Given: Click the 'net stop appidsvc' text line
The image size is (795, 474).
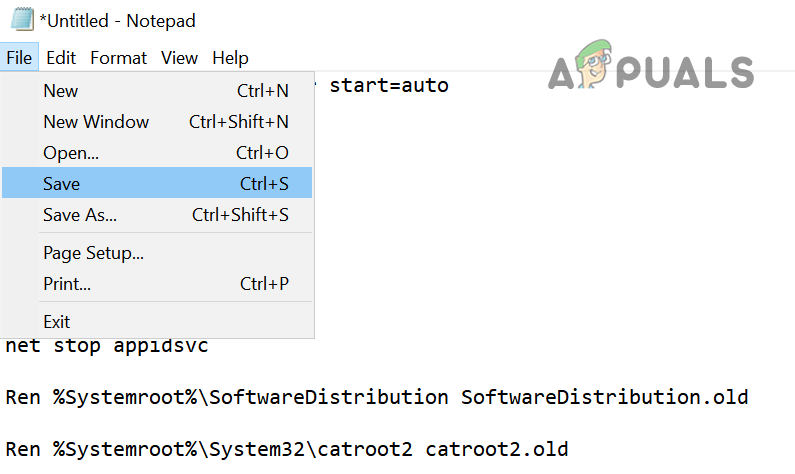Looking at the screenshot, I should pos(107,348).
